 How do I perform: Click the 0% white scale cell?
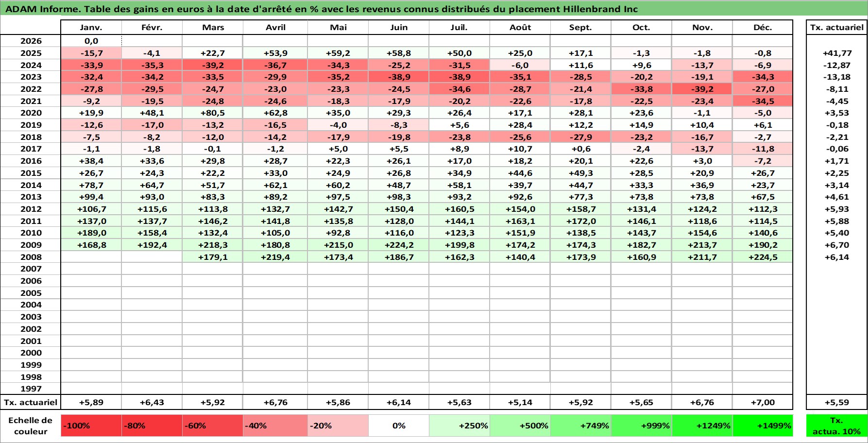coord(399,426)
